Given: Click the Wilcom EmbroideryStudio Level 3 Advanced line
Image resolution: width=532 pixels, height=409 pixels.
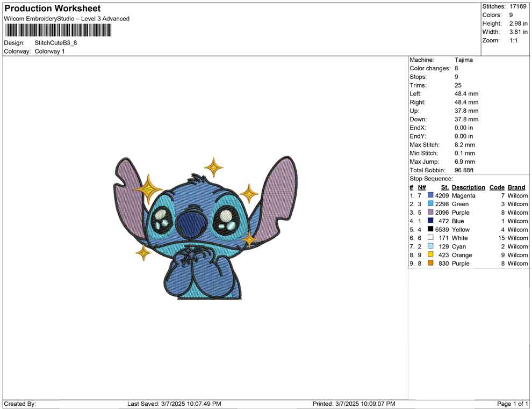Looking at the screenshot, I should [x=67, y=19].
